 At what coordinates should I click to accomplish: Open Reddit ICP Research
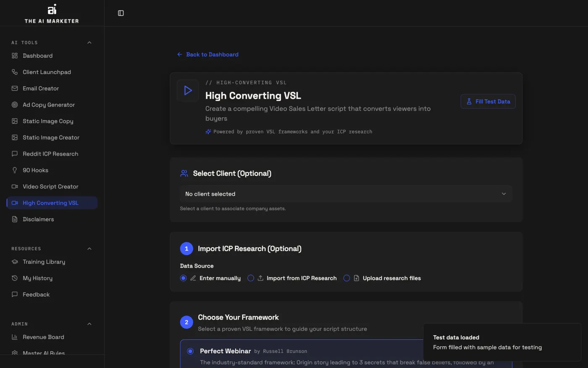[52, 154]
